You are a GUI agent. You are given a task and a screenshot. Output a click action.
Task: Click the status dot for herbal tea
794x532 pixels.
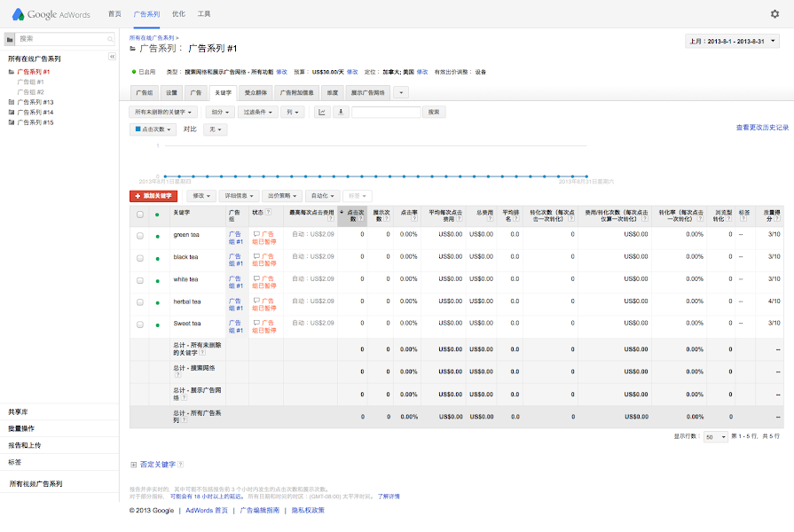point(158,302)
